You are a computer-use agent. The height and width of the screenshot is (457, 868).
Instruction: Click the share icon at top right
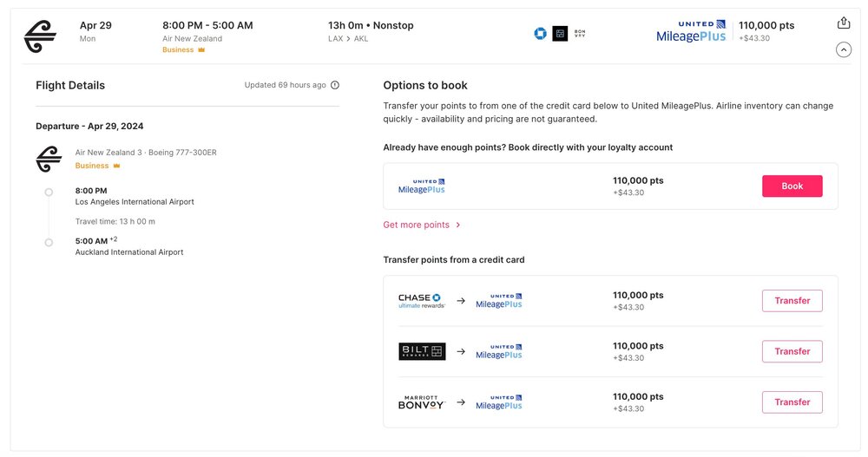click(x=843, y=23)
